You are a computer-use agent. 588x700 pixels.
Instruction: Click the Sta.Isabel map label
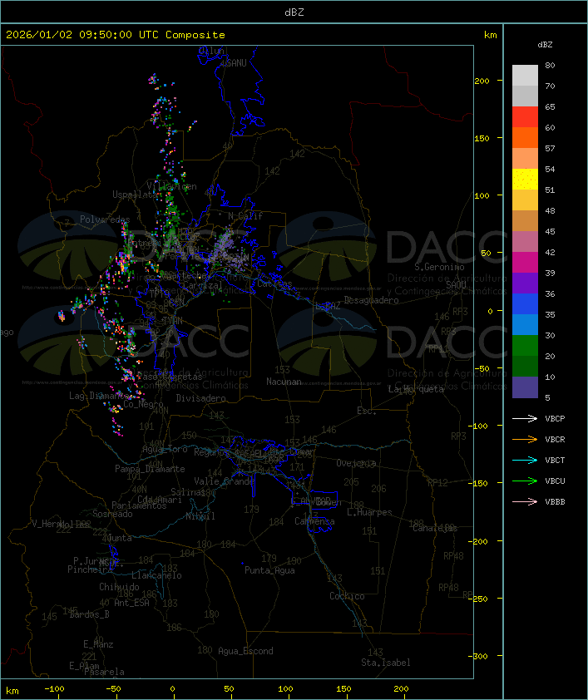pos(385,663)
